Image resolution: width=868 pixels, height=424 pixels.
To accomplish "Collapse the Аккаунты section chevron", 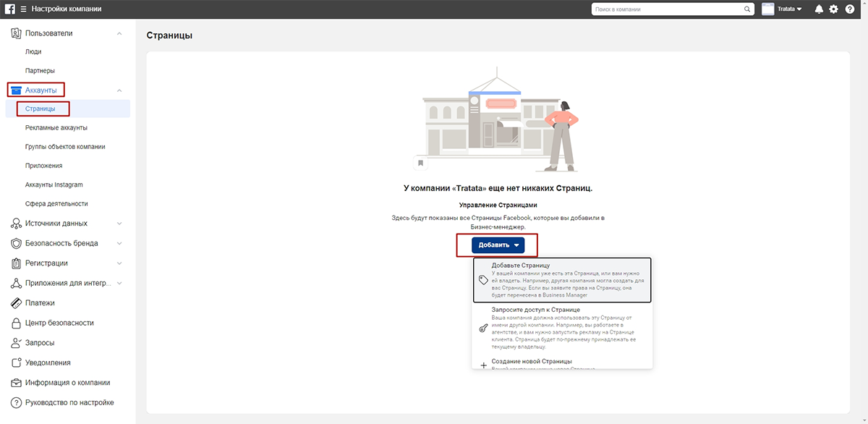I will [119, 90].
